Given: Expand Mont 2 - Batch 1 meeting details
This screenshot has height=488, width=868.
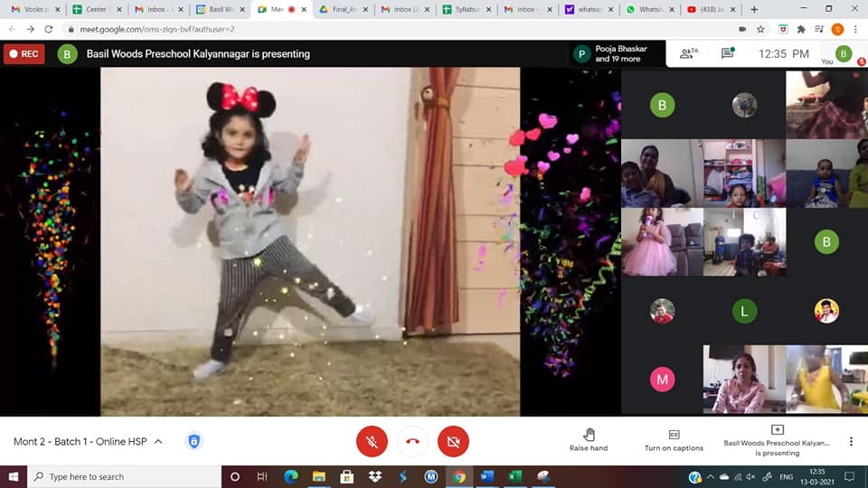Looking at the screenshot, I should (x=88, y=442).
